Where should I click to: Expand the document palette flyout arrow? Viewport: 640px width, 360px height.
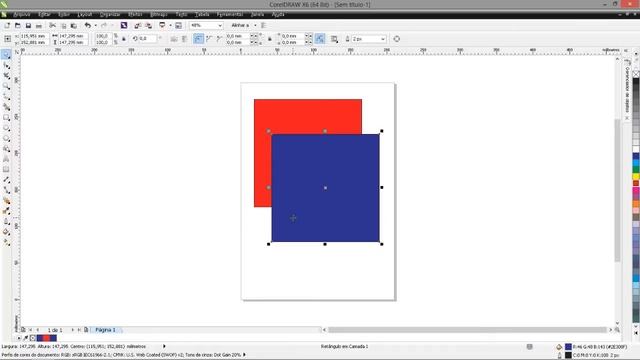(x=18, y=338)
